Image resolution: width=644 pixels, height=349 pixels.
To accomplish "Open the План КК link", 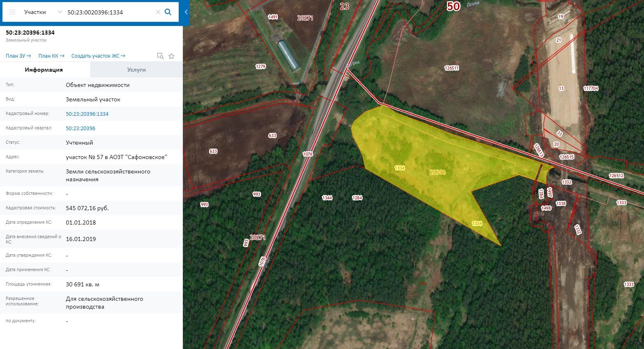I will [x=51, y=56].
